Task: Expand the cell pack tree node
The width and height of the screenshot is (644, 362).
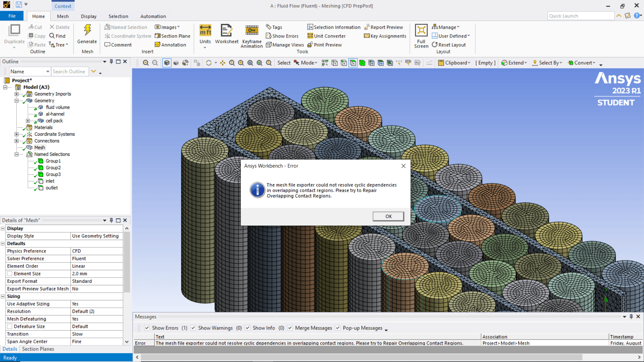Action: (x=28, y=121)
